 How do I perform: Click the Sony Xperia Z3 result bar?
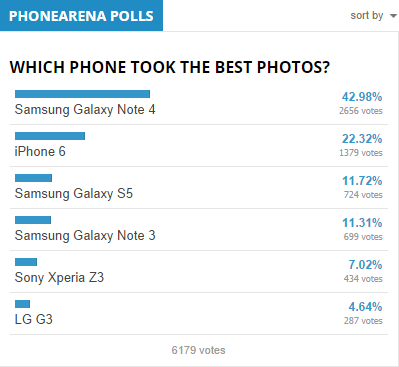click(26, 262)
